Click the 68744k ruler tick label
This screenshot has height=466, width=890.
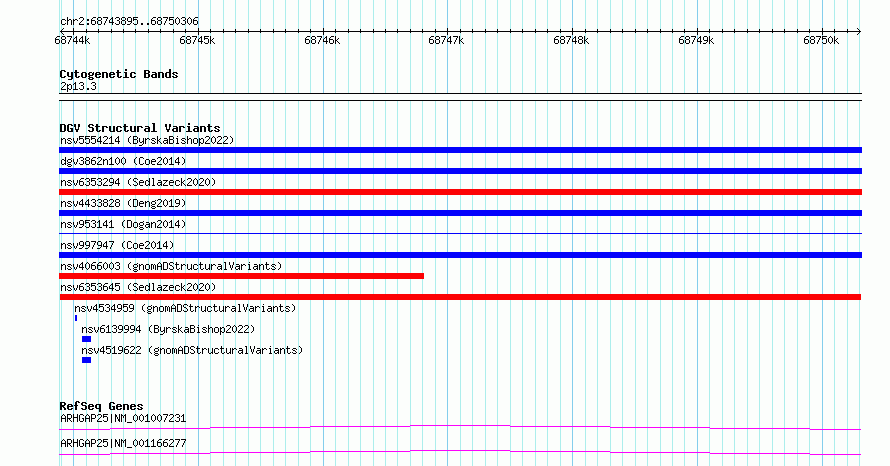72,40
